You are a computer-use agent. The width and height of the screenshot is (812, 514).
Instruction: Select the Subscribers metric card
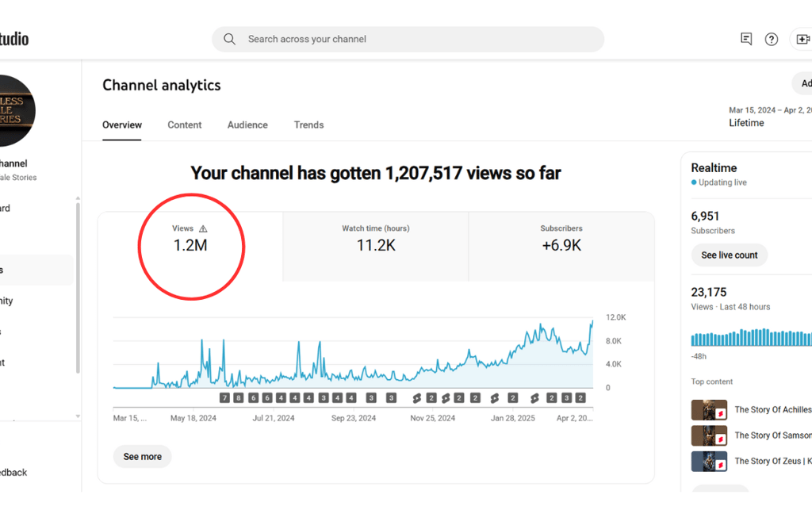click(561, 247)
